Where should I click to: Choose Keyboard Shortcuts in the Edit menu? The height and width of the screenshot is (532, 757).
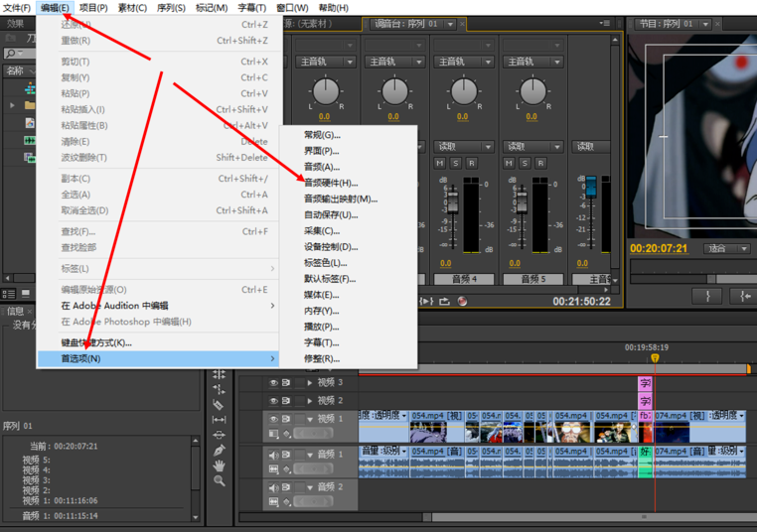[x=158, y=343]
